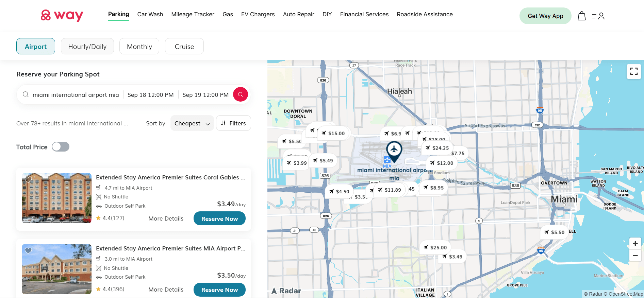Favorite the MIA Airport listing with heart
644x298 pixels.
point(28,250)
